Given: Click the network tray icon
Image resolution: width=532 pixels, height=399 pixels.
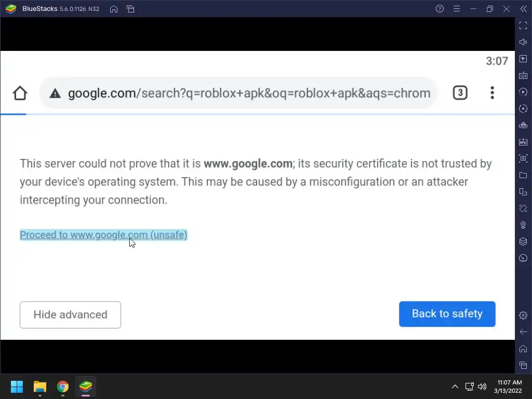Looking at the screenshot, I should tap(469, 387).
